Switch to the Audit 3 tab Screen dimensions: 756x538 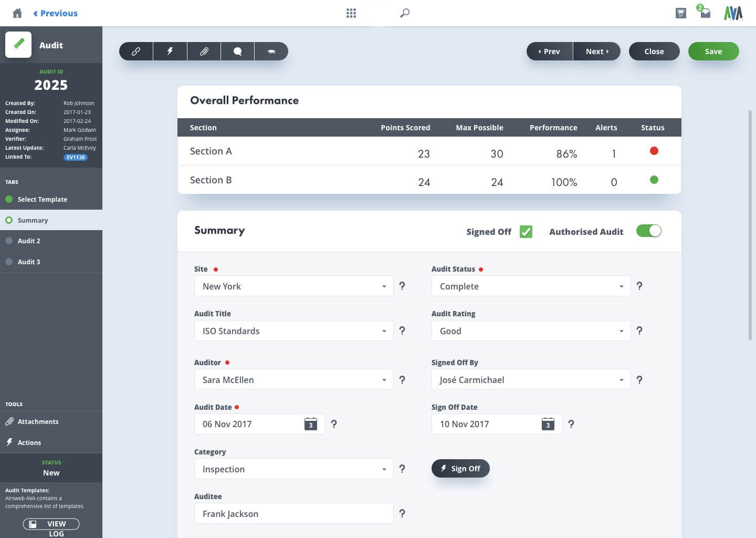tap(51, 262)
